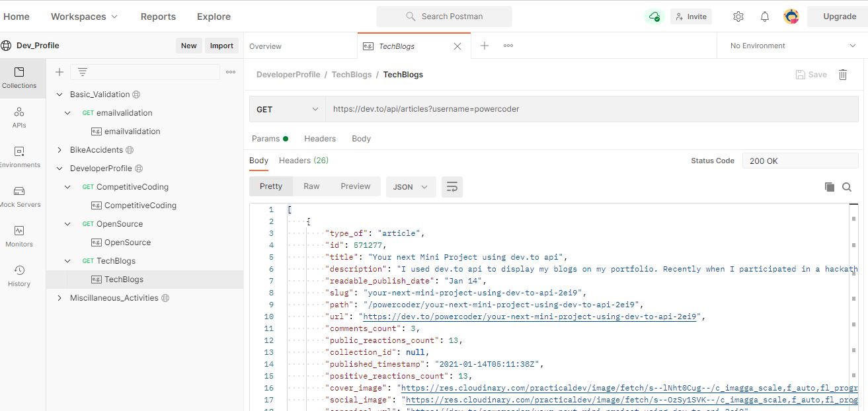Viewport: 868px width, 411px height.
Task: Open the Workspaces dropdown menu
Action: (84, 17)
